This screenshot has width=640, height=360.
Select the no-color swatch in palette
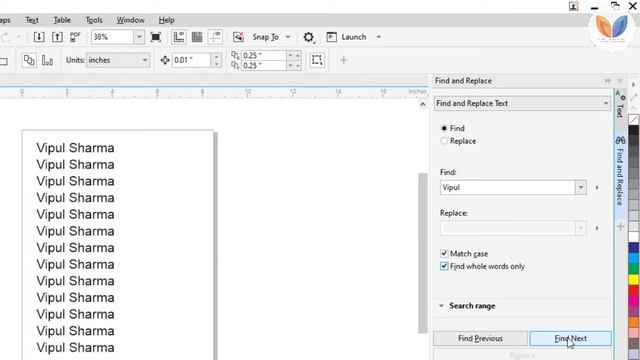(633, 120)
